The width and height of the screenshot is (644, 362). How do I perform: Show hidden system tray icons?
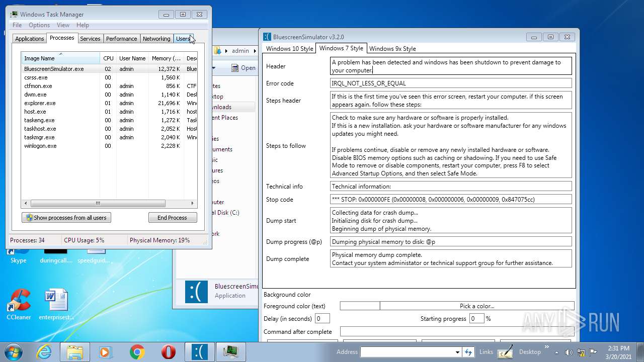pyautogui.click(x=556, y=352)
